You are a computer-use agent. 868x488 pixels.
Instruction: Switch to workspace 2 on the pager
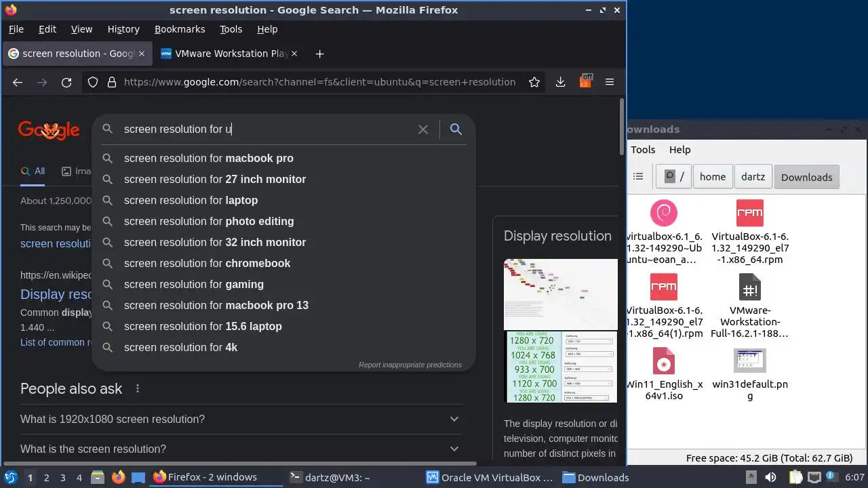(x=46, y=477)
